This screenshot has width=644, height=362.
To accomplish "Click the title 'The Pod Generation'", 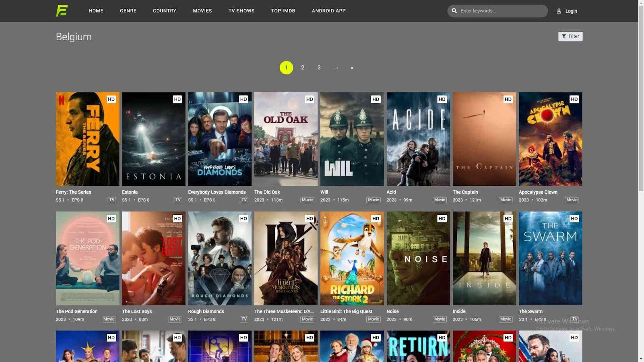I will tap(76, 312).
